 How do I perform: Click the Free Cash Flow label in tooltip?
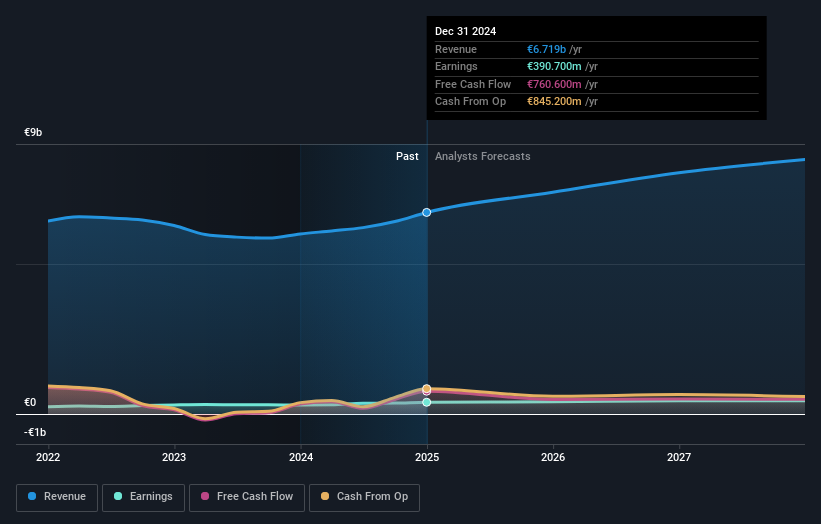tap(473, 84)
